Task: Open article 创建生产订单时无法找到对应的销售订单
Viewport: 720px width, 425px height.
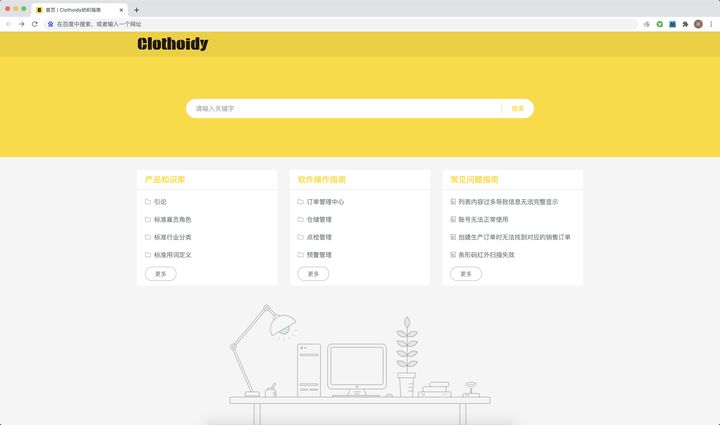Action: click(x=514, y=237)
